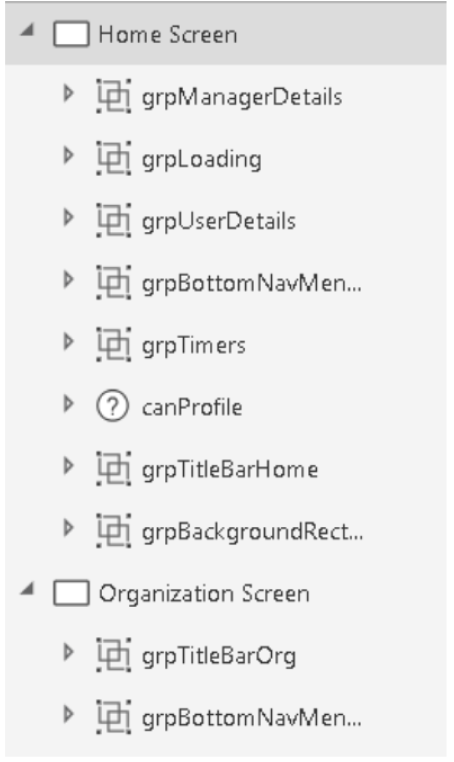454x762 pixels.
Task: Select the grpTimers label in tree
Action: 193,346
